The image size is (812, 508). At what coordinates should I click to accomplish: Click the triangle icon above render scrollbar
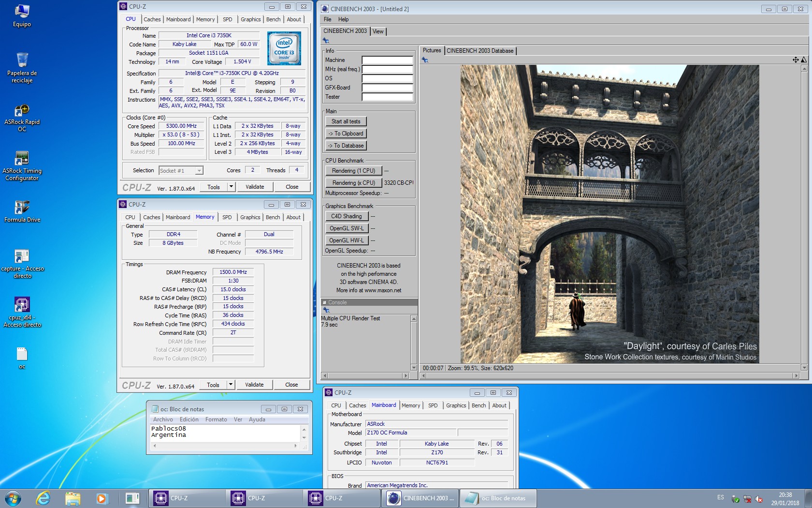[804, 60]
